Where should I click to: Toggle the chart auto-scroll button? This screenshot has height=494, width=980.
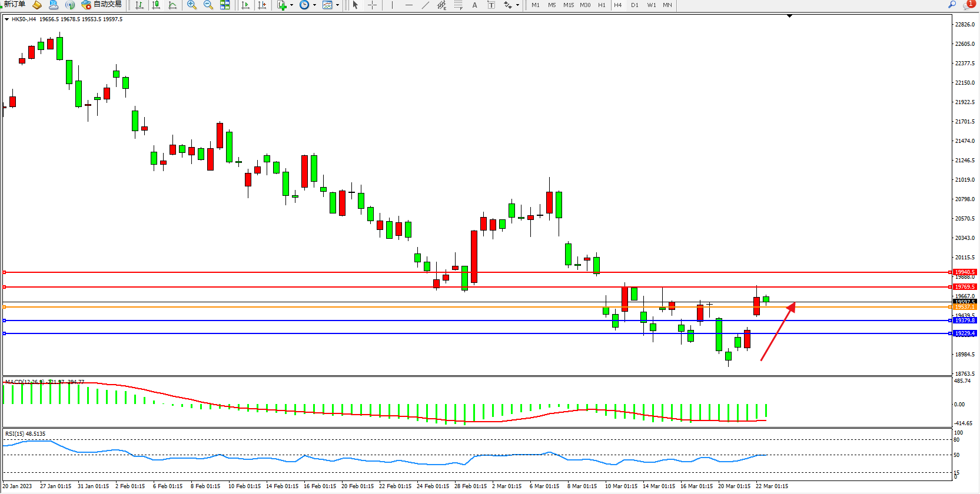[x=245, y=5]
